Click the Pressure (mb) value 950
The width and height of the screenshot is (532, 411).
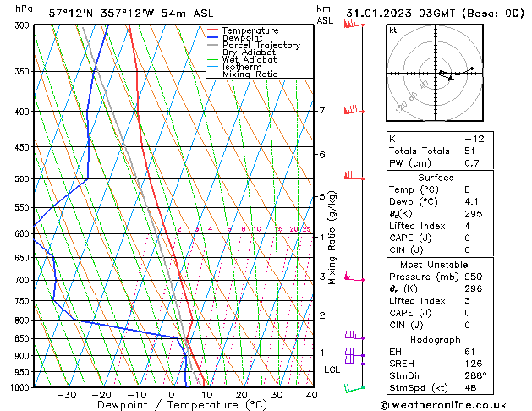point(474,277)
